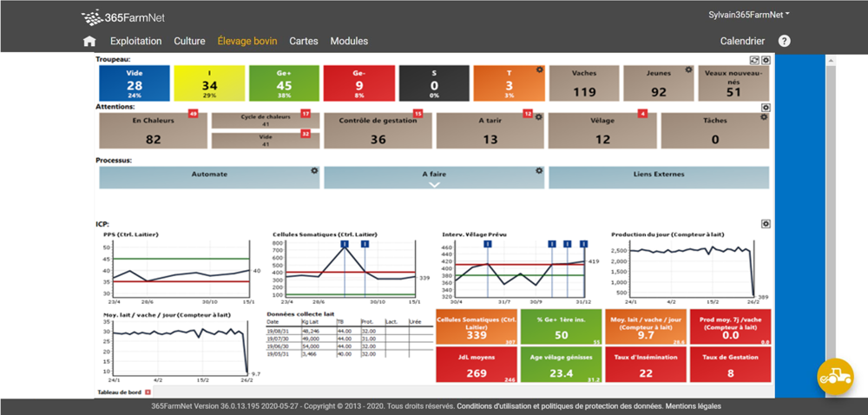Open Sylvain365FarmNet user dropdown

point(749,14)
